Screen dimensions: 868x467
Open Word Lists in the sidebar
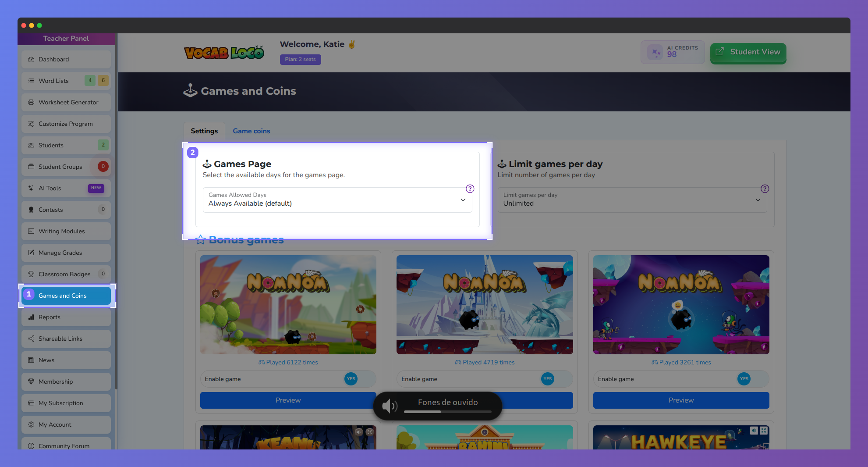tap(66, 81)
